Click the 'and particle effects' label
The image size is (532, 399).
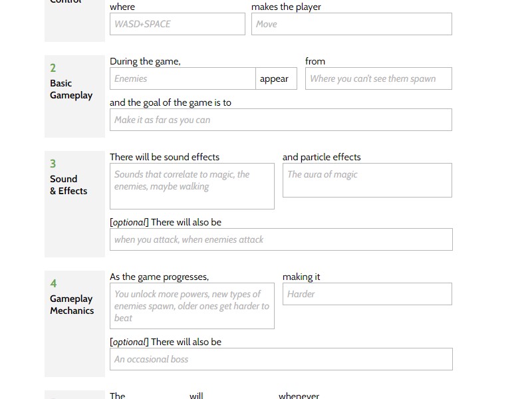coord(321,157)
